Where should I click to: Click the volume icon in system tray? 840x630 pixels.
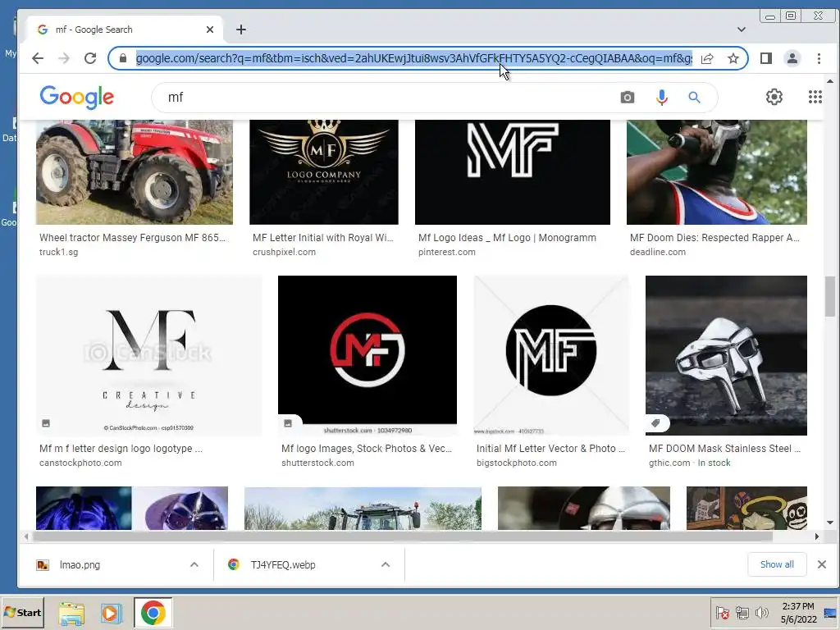(x=761, y=612)
